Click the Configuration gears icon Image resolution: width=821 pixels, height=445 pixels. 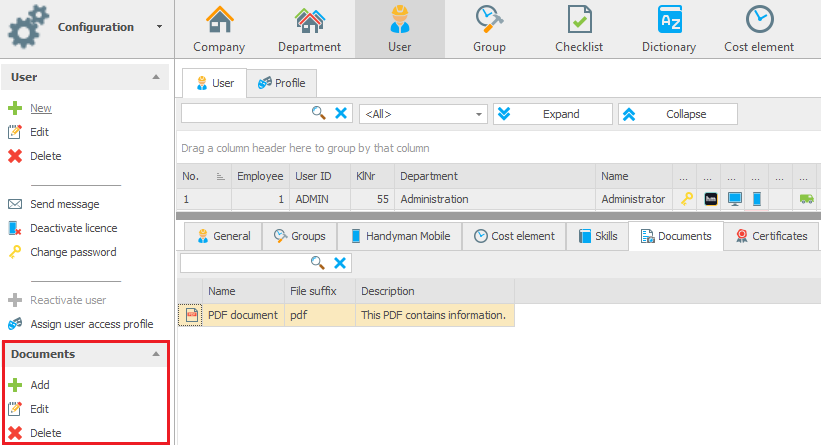[28, 27]
